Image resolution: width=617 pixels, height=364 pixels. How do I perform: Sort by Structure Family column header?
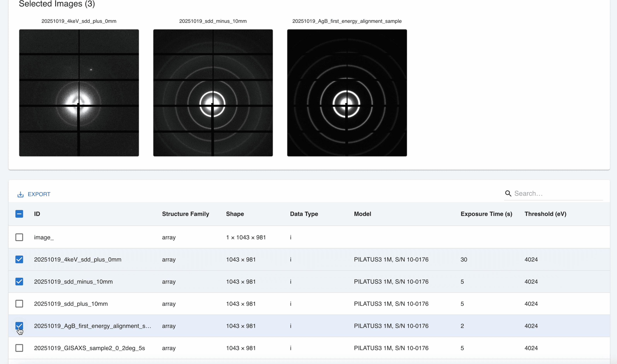(x=185, y=214)
